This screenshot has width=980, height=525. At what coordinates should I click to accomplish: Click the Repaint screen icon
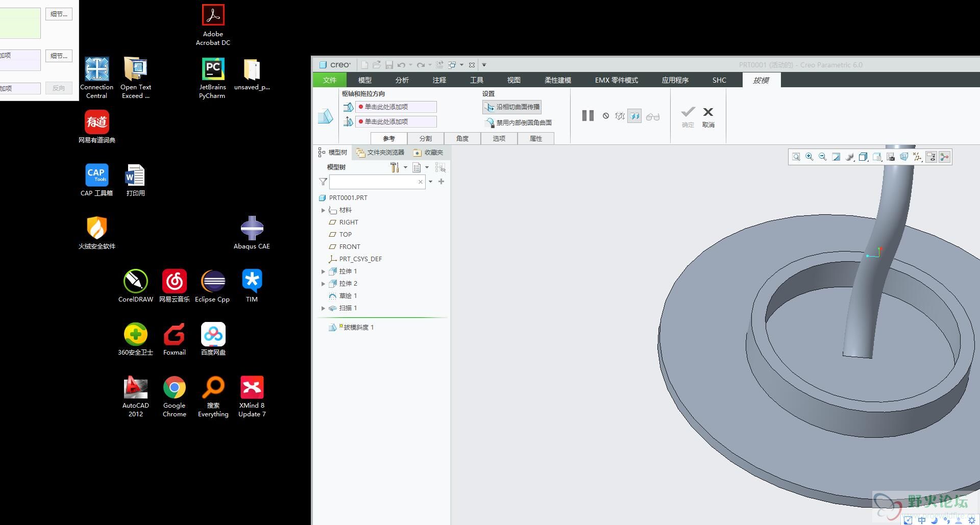tap(836, 157)
